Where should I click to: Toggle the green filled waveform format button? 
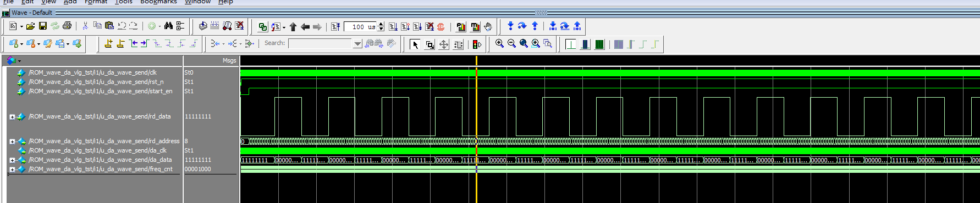tap(599, 44)
